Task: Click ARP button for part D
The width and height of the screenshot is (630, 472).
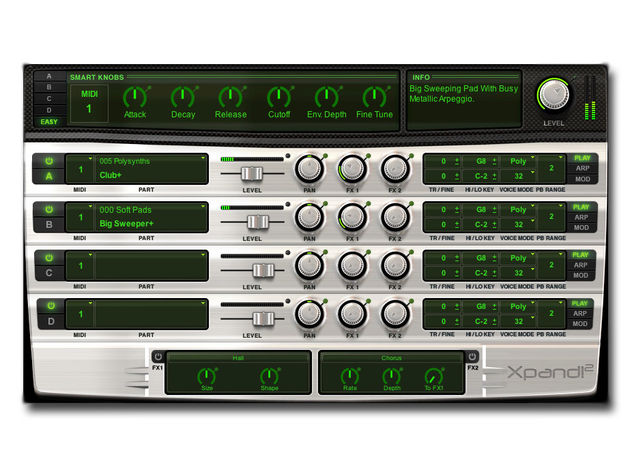Action: pyautogui.click(x=580, y=313)
